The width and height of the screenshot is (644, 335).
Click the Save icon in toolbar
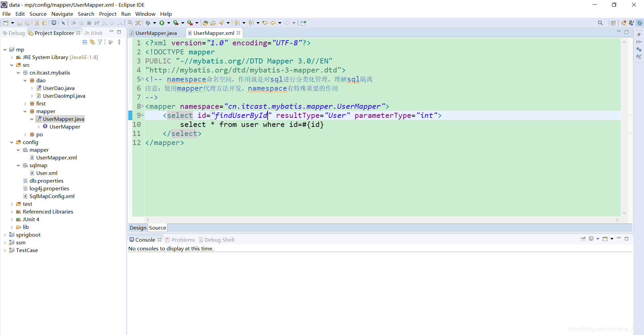tap(19, 23)
